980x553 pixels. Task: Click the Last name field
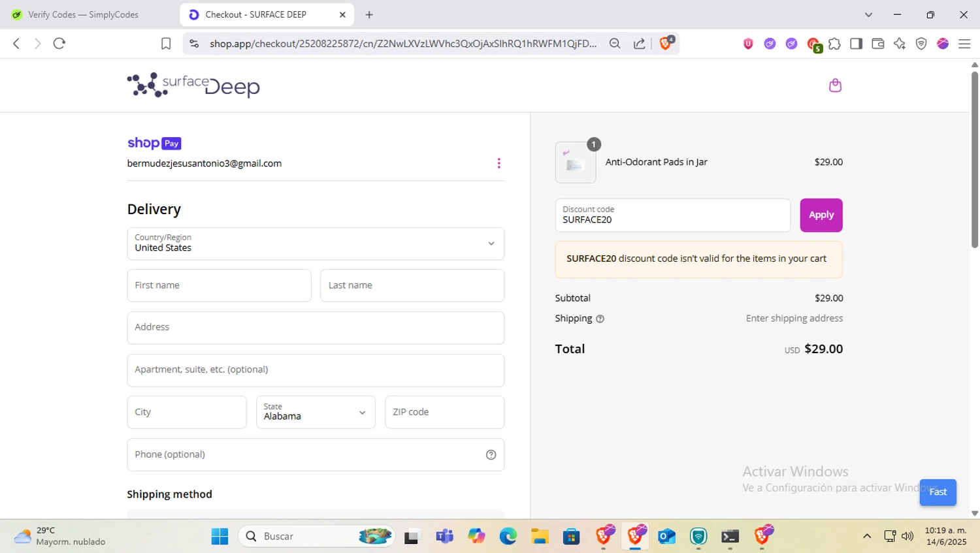click(412, 285)
